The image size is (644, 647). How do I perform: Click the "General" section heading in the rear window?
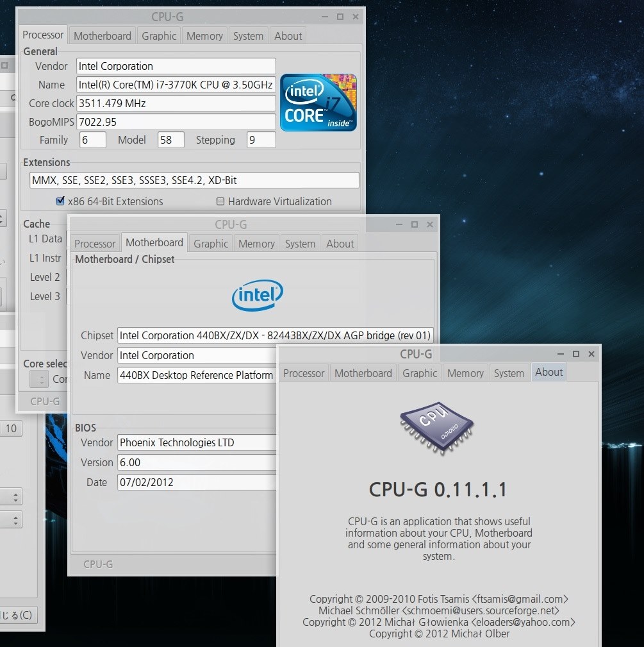[x=40, y=51]
